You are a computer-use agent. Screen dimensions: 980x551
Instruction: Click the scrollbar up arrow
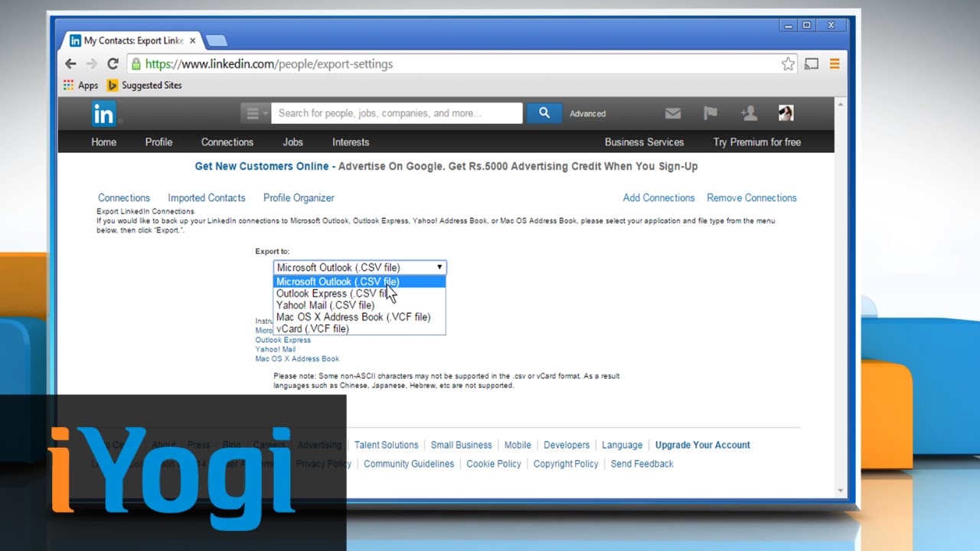pyautogui.click(x=840, y=103)
